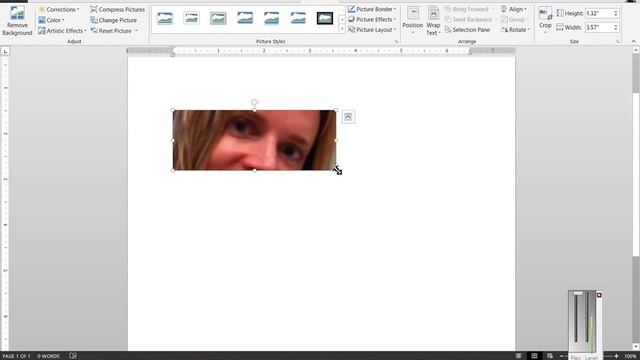The width and height of the screenshot is (640, 360).
Task: Open the Format Shape dialog launcher in Picture Styles
Action: pos(396,42)
